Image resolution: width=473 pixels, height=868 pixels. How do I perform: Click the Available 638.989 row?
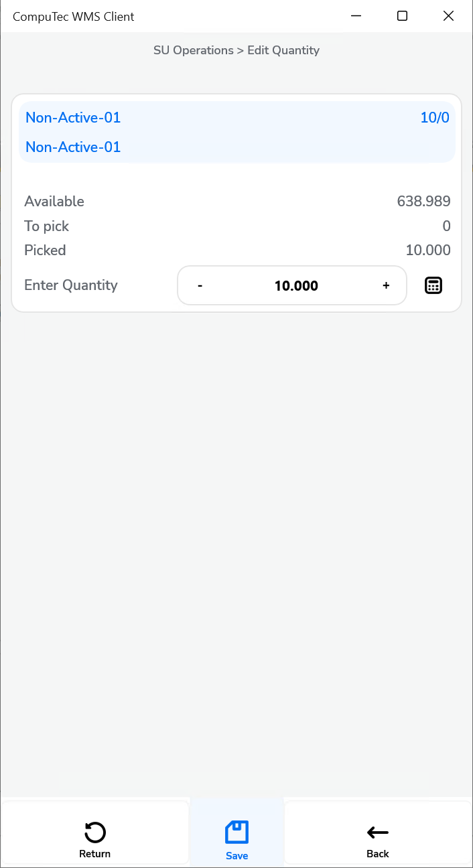[x=236, y=201]
